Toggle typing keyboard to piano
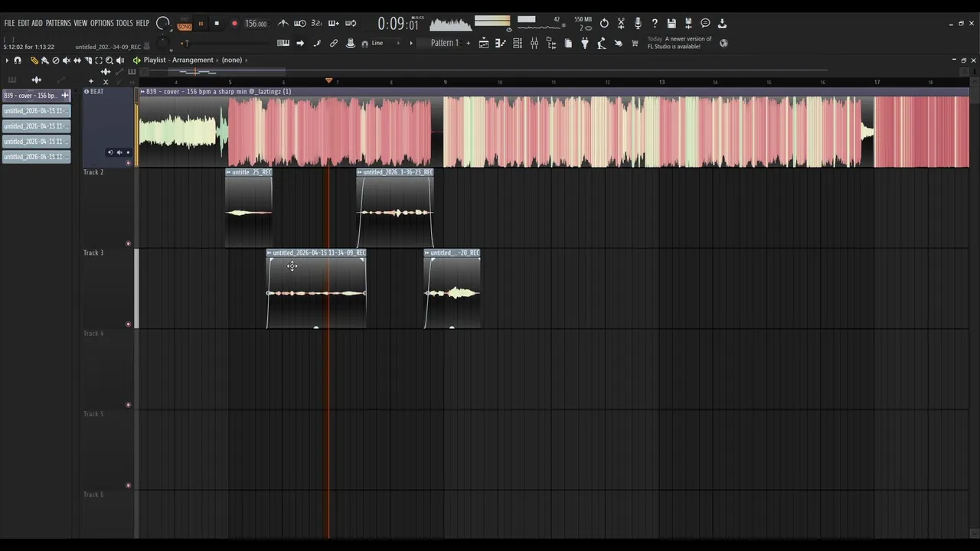Image resolution: width=980 pixels, height=551 pixels. click(x=283, y=43)
